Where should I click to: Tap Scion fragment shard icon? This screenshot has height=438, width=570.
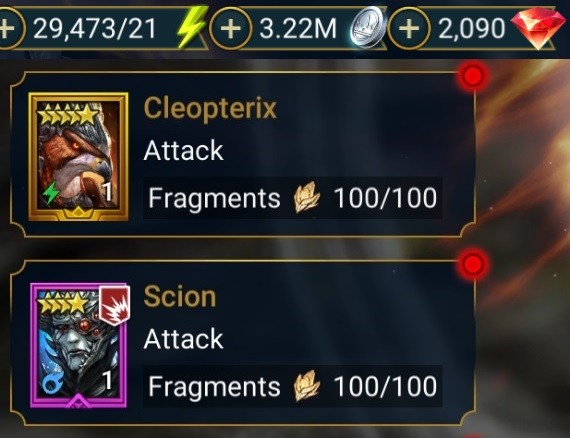pos(307,386)
